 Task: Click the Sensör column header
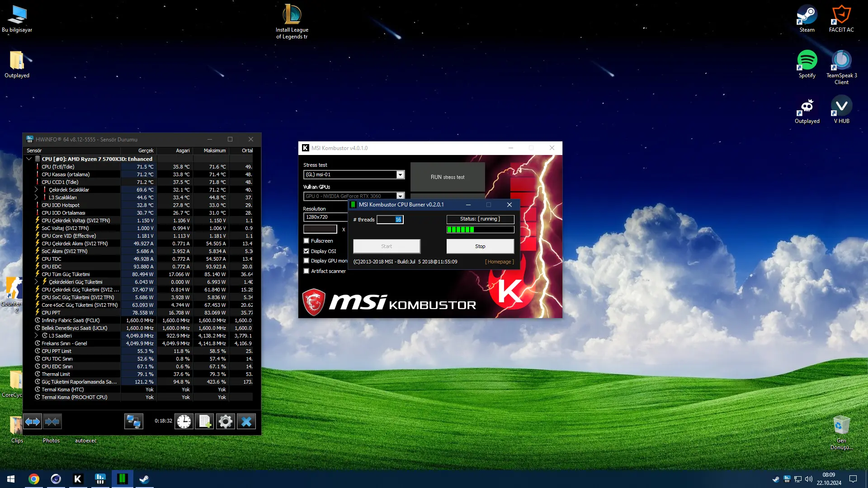72,150
